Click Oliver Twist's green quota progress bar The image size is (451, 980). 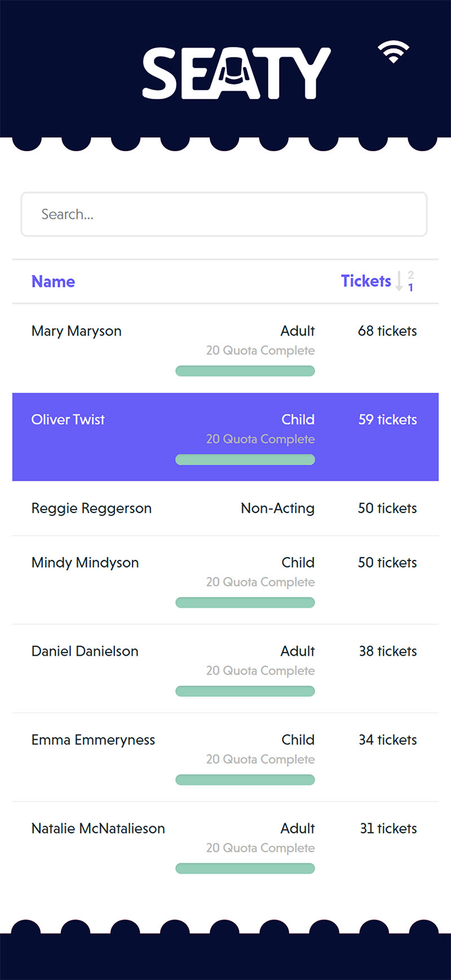pyautogui.click(x=245, y=459)
